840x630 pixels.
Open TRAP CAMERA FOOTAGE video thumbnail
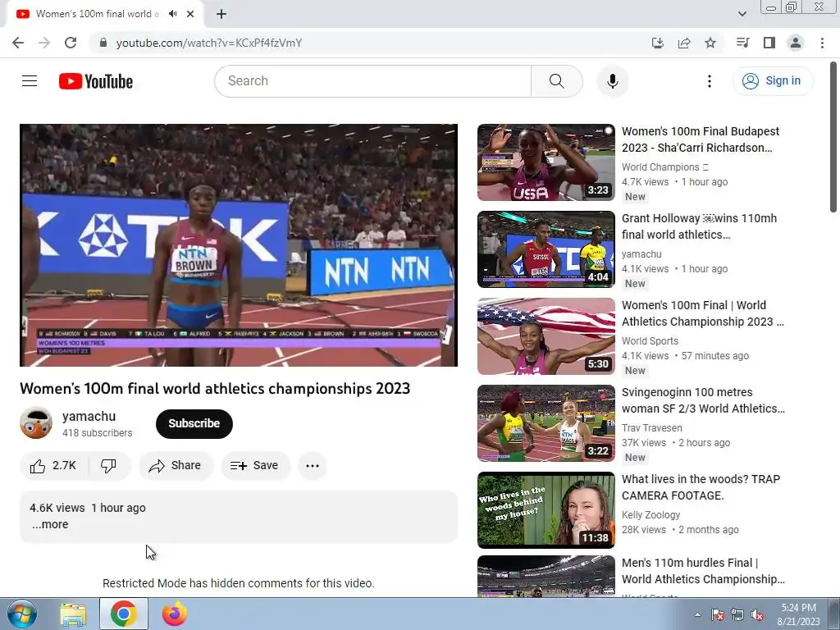click(x=546, y=510)
